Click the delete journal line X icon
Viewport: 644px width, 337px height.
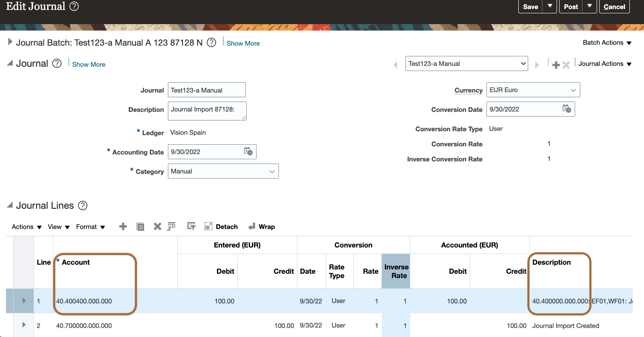[158, 227]
